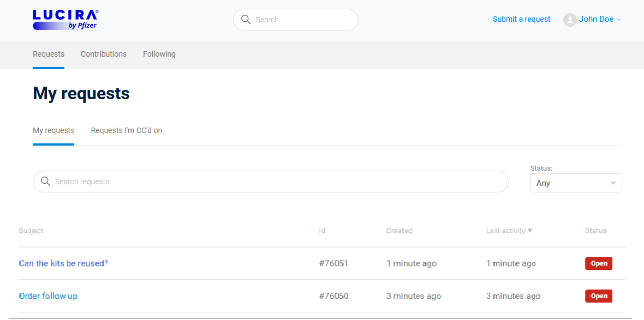644x320 pixels.
Task: Open the John Doe account menu chevron
Action: 618,20
